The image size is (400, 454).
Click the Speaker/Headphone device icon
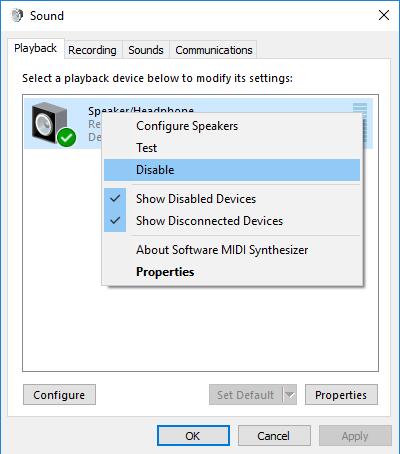[x=50, y=123]
